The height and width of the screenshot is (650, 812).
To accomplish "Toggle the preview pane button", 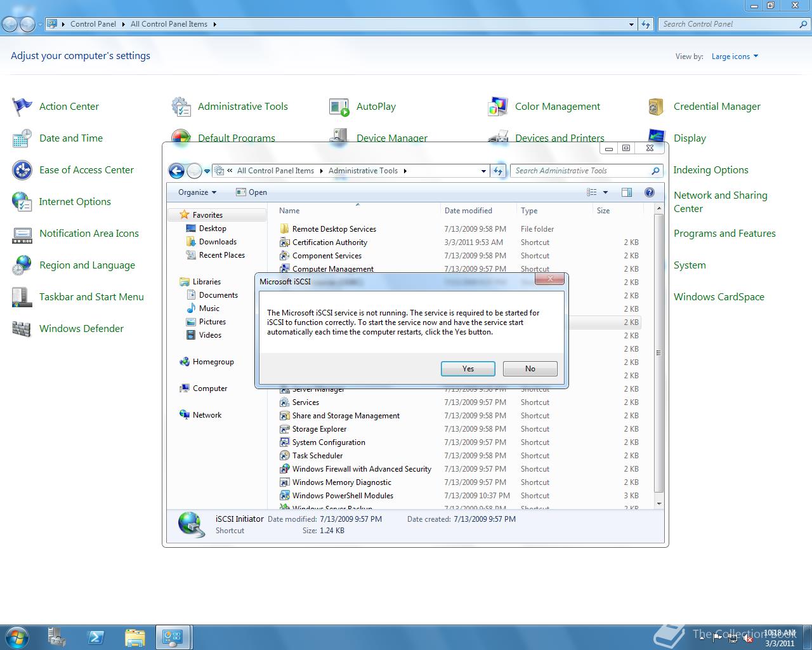I will (627, 192).
